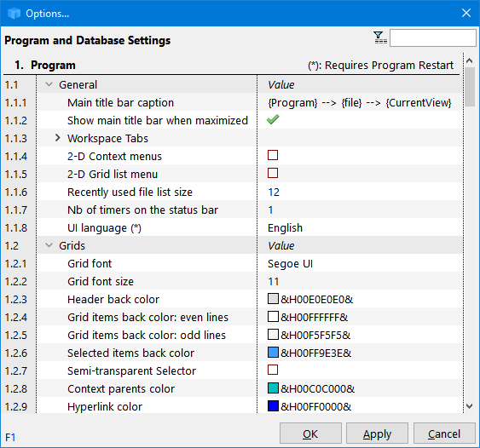Click the OK button
The width and height of the screenshot is (480, 448).
coord(310,434)
